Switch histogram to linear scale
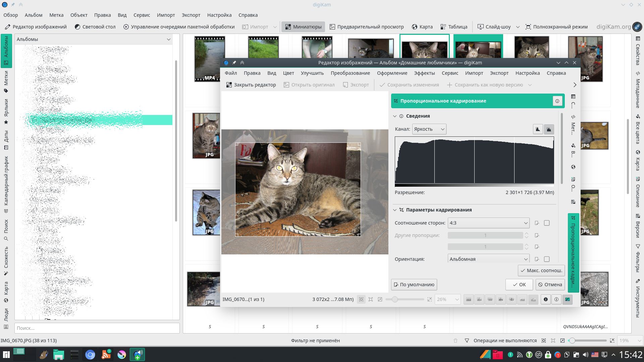The height and width of the screenshot is (362, 644). [x=538, y=129]
